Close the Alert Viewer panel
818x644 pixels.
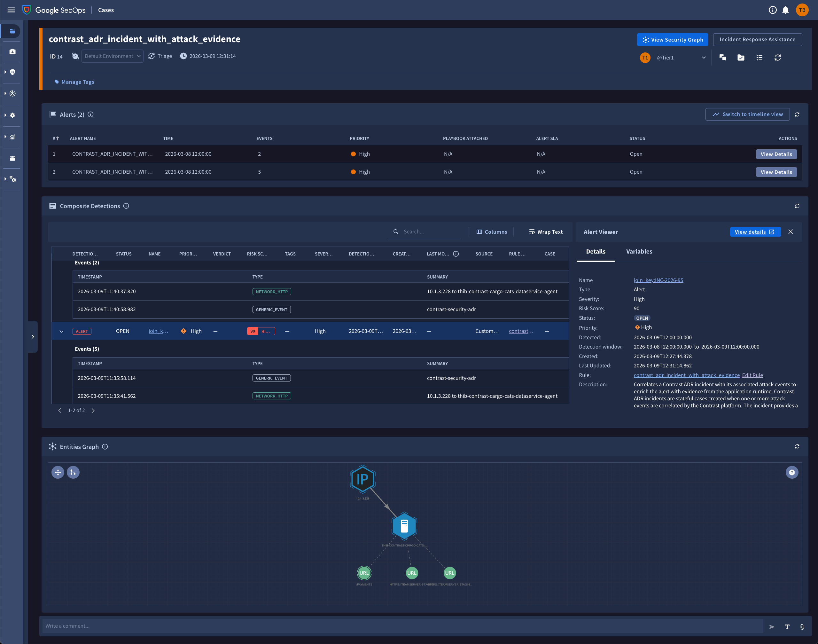click(x=791, y=232)
